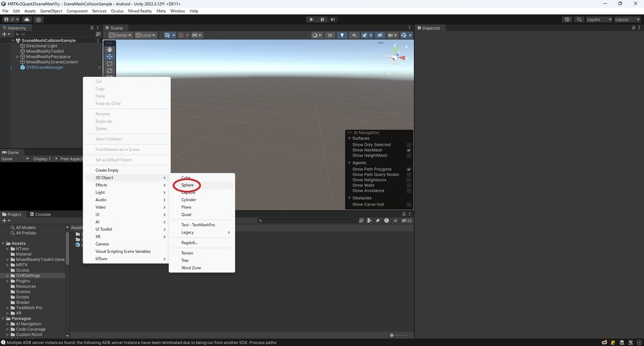644x346 pixels.
Task: Uncheck Show Path Polygons checkbox
Action: tap(409, 170)
